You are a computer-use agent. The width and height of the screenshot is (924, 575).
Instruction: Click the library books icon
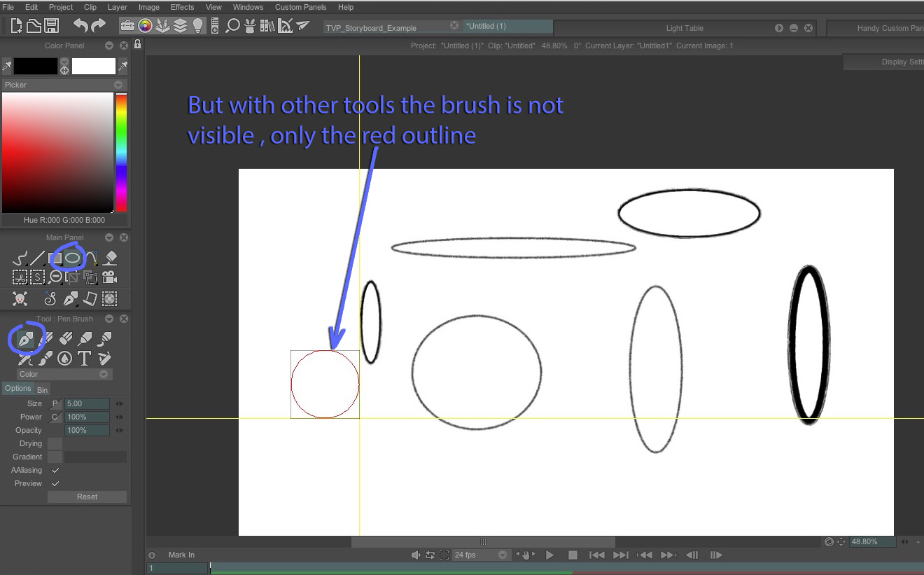[267, 26]
